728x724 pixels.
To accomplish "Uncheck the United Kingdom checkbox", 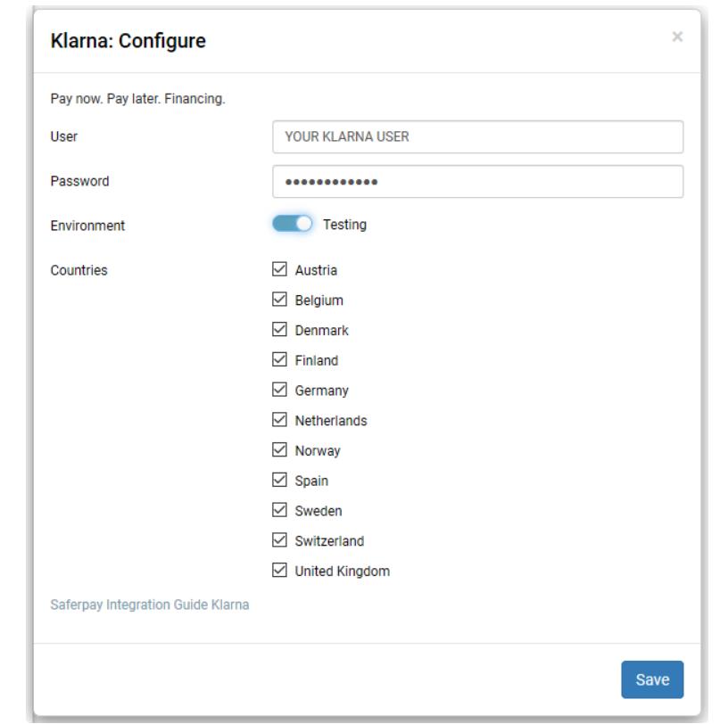I will tap(280, 571).
